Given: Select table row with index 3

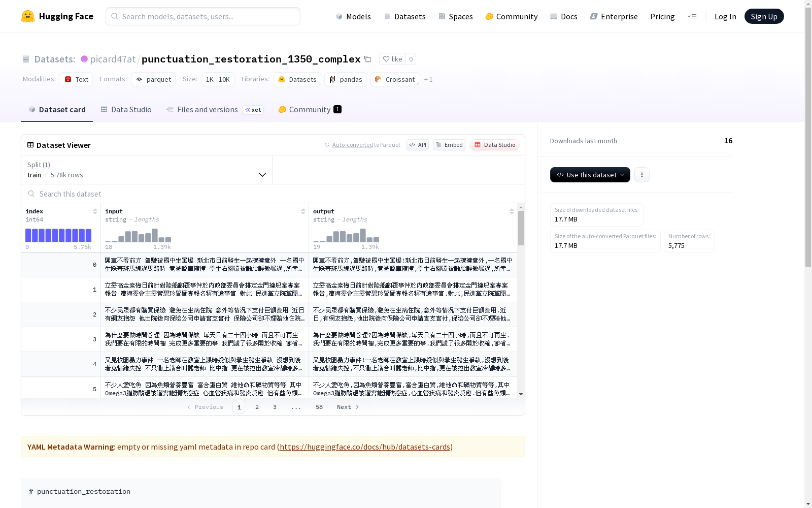Looking at the screenshot, I should click(269, 339).
